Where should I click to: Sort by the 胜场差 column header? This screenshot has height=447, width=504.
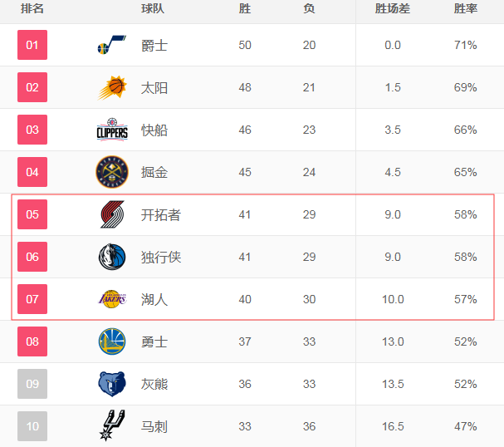(x=393, y=8)
